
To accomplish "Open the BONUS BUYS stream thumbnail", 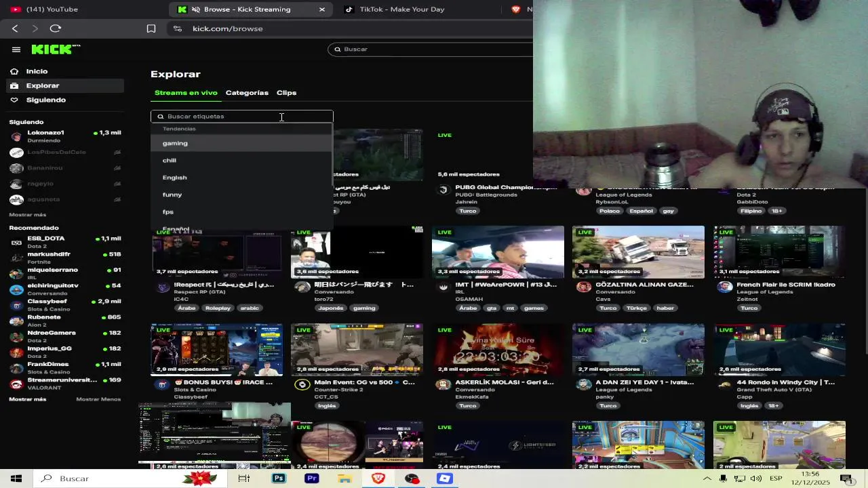I will [216, 350].
